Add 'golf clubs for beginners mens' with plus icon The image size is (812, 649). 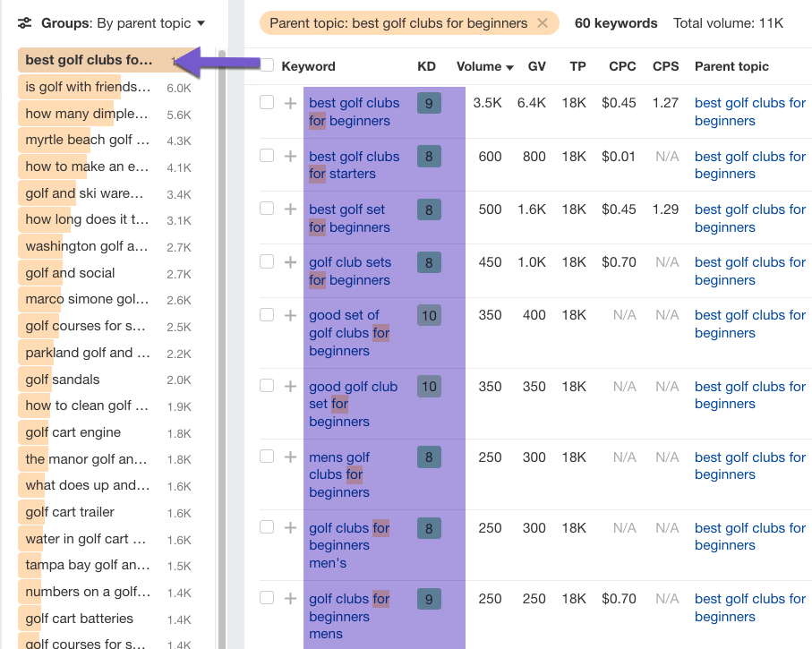(291, 598)
